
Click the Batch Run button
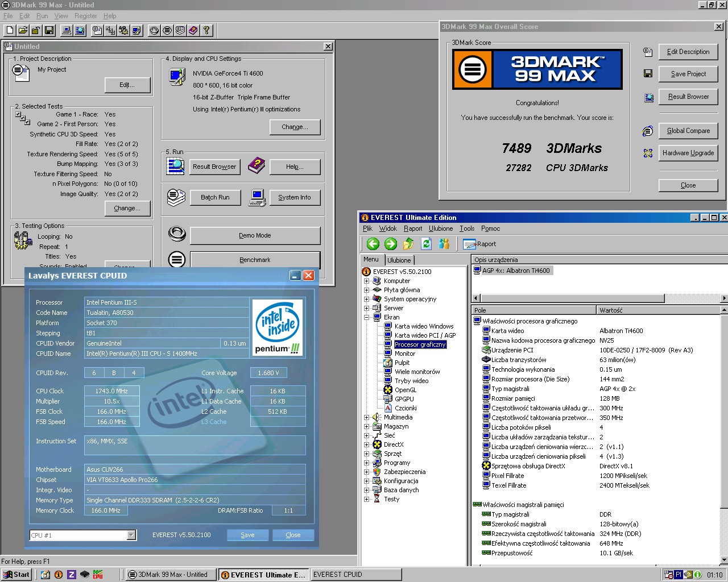(x=215, y=197)
